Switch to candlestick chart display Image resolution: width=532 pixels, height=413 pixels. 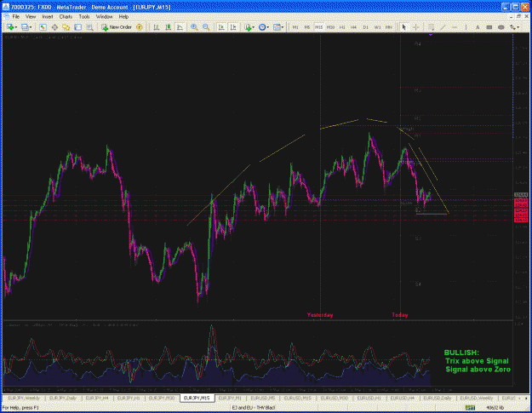click(168, 27)
